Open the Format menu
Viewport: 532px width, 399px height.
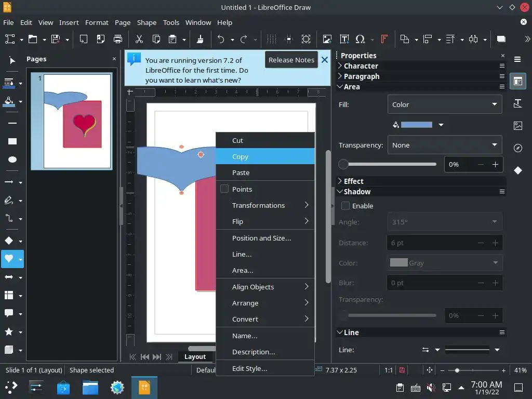point(97,22)
